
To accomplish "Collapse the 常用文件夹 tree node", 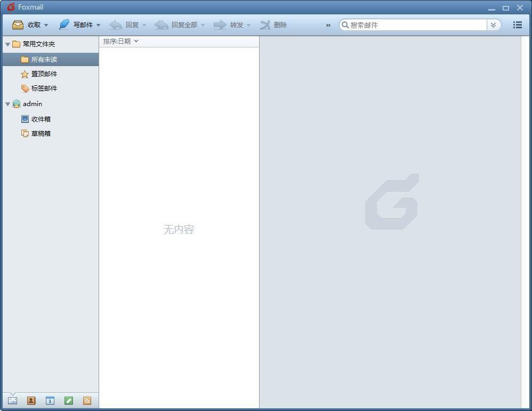I will (x=7, y=44).
